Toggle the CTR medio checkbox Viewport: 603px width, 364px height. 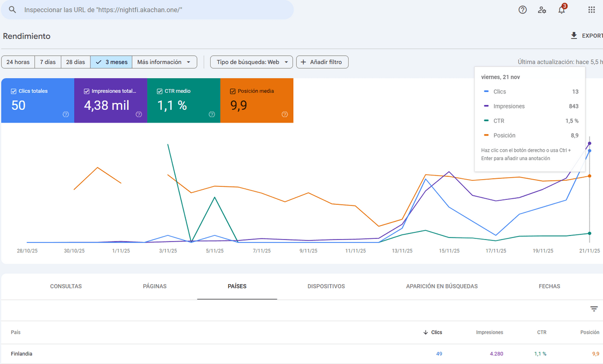coord(160,91)
